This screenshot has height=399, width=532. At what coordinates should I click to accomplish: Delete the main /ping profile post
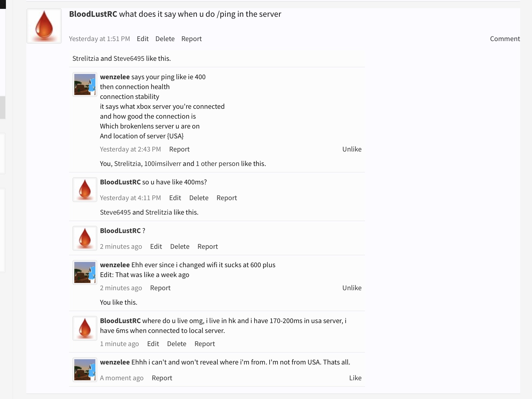(165, 39)
